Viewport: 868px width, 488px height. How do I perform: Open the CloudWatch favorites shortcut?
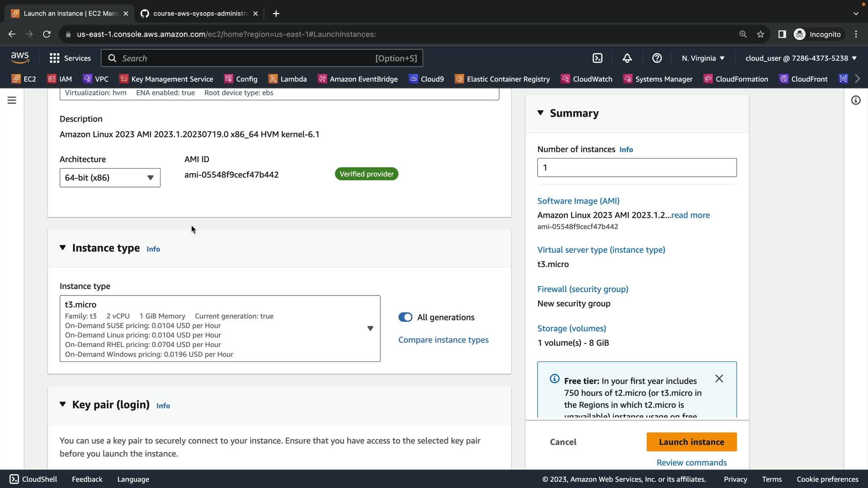(586, 79)
